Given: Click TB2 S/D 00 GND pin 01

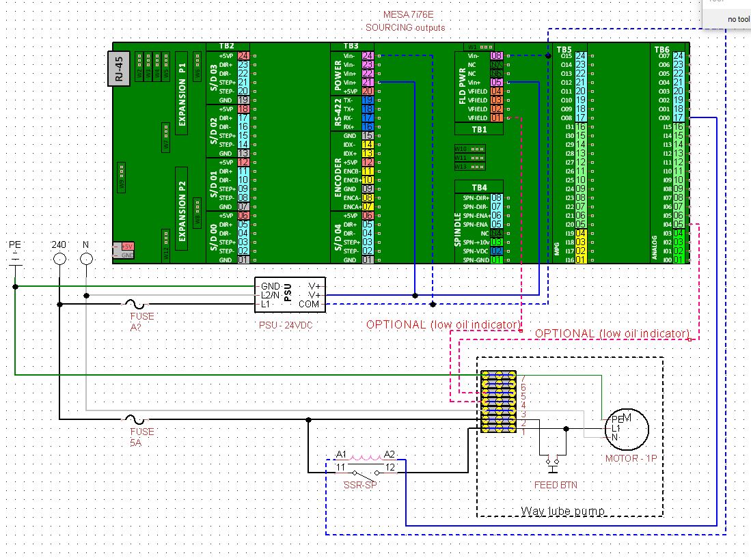Looking at the screenshot, I should coord(243,260).
